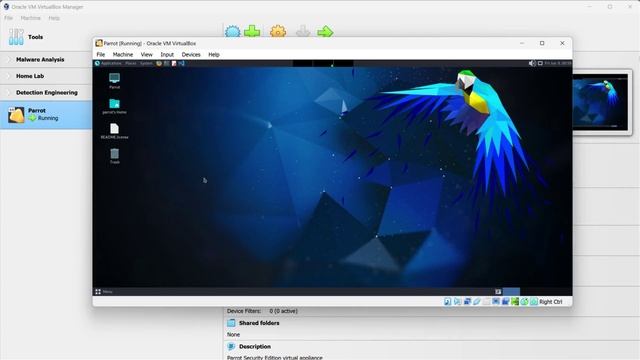Click the grey Discard arrow in Manager toolbar
Image resolution: width=640 pixels, height=360 pixels.
click(303, 31)
